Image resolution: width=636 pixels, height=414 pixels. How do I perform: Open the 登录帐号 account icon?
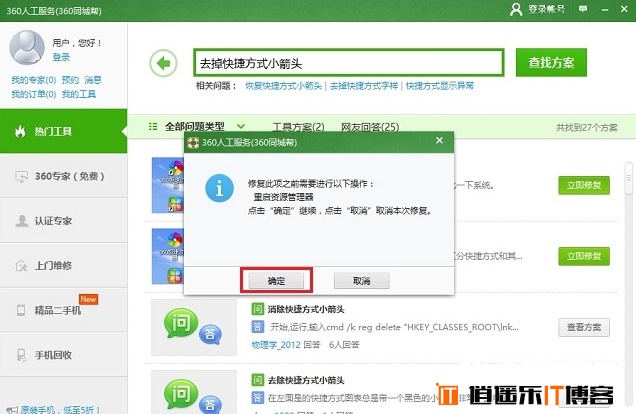coord(516,9)
